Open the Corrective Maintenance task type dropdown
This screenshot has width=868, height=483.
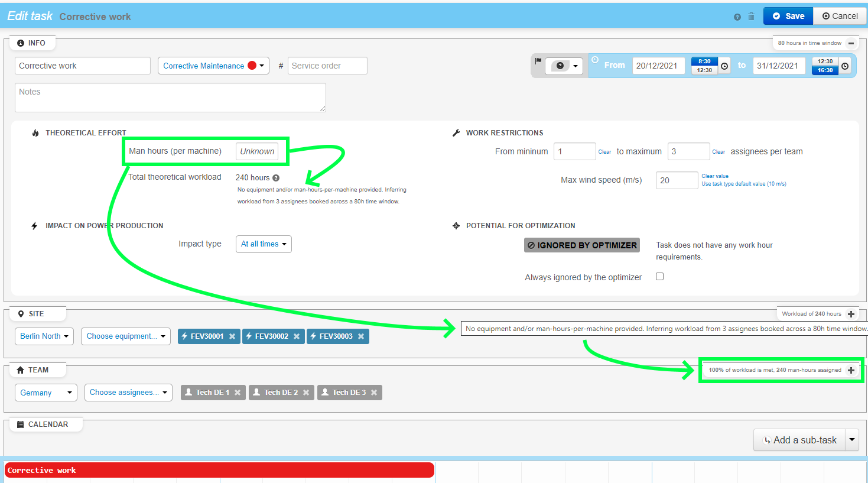pyautogui.click(x=213, y=66)
